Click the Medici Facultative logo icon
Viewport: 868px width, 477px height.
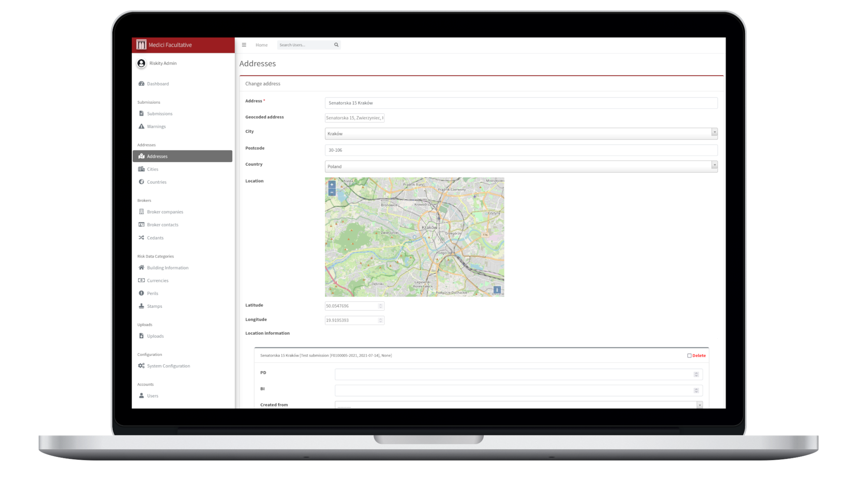pyautogui.click(x=141, y=45)
